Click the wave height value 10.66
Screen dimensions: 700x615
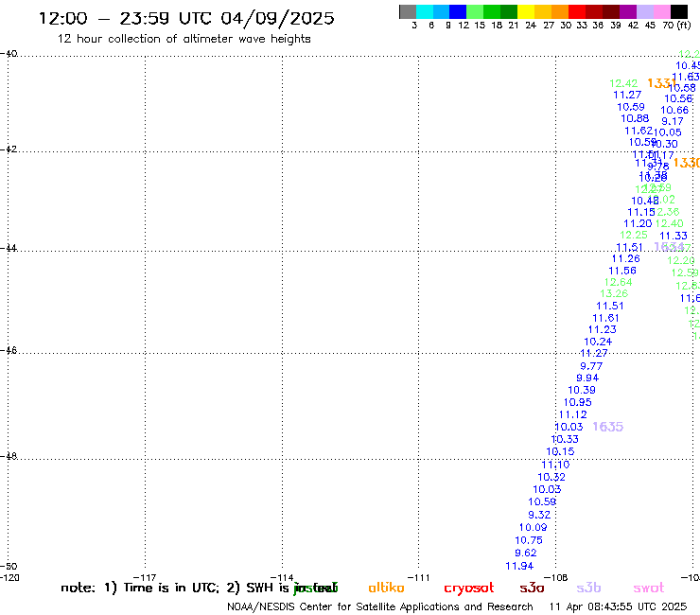674,110
